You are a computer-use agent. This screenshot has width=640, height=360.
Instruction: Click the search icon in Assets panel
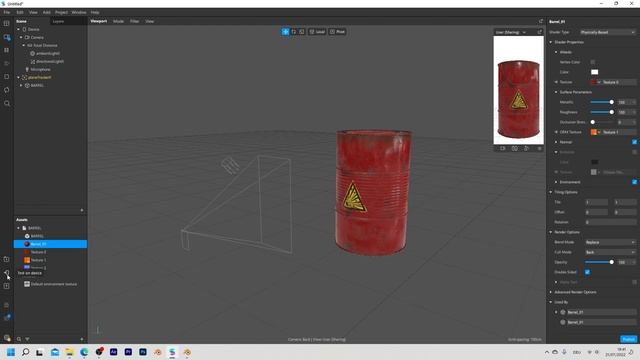[19, 339]
